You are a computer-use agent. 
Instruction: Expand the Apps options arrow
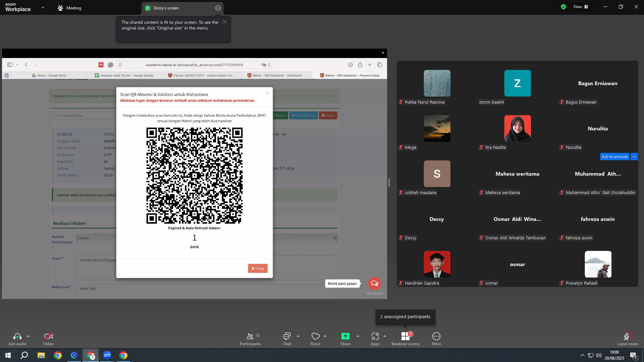coord(385,336)
